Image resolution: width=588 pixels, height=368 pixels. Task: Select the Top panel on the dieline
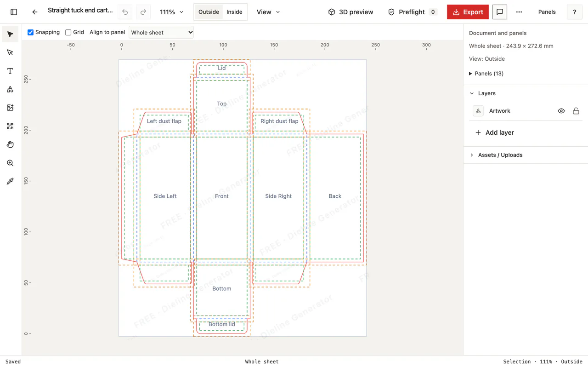[222, 103]
